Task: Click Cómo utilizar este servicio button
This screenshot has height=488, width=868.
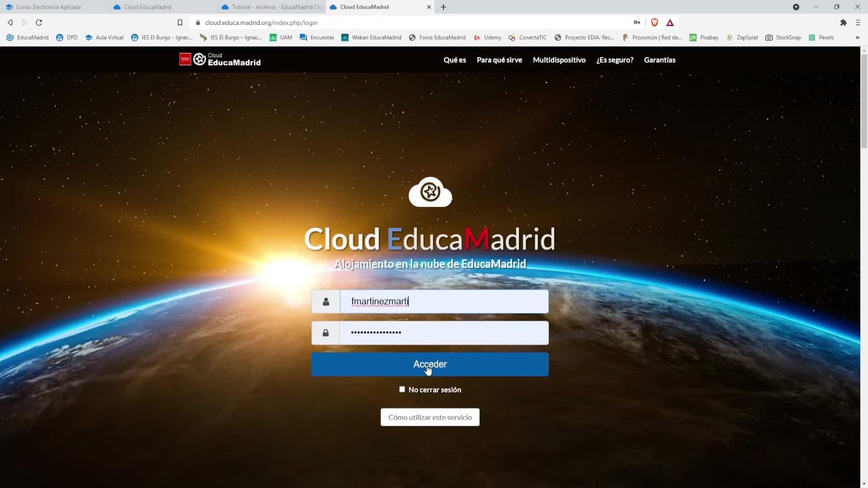Action: pos(429,417)
